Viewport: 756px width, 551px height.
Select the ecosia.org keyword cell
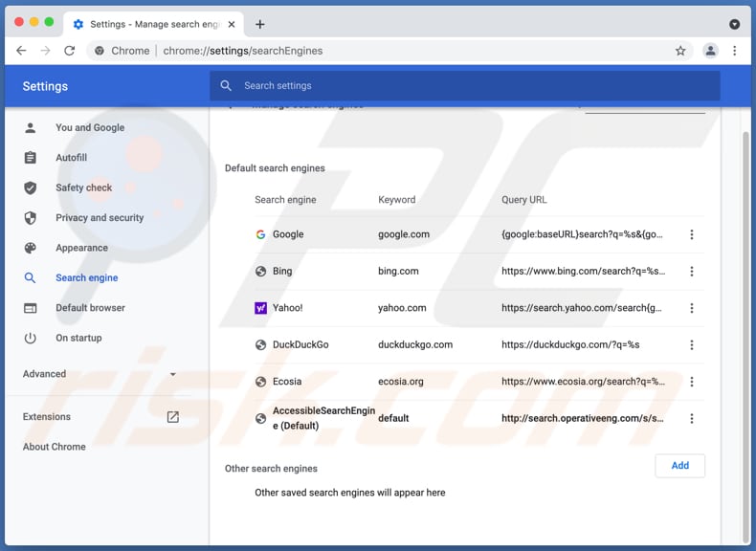point(401,382)
